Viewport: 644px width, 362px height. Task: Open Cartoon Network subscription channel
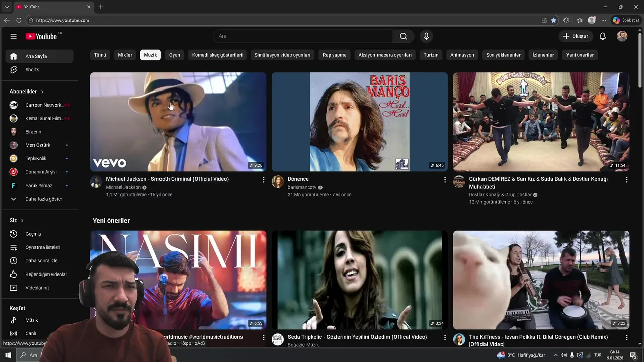39,105
